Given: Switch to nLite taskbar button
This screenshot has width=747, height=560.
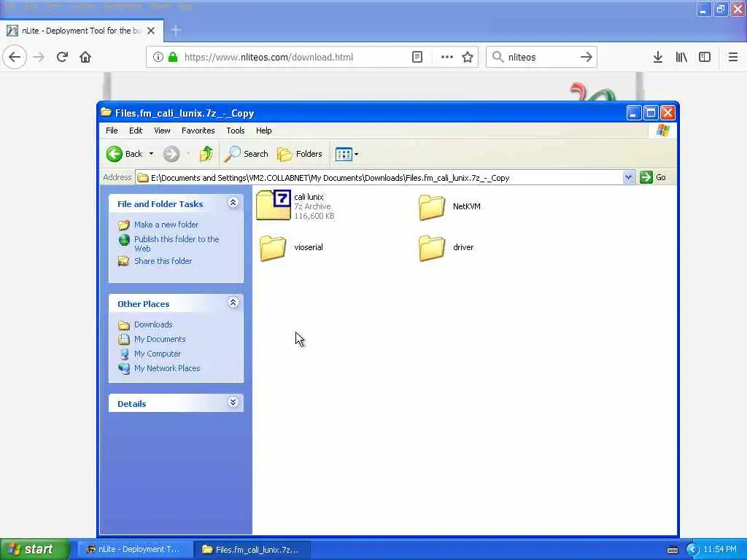Looking at the screenshot, I should 135,550.
